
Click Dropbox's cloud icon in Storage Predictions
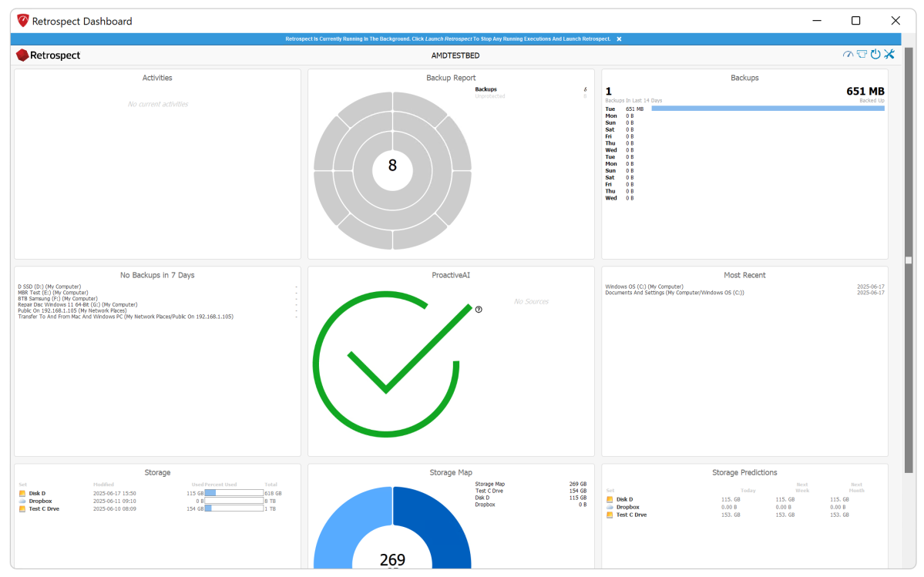pos(610,507)
